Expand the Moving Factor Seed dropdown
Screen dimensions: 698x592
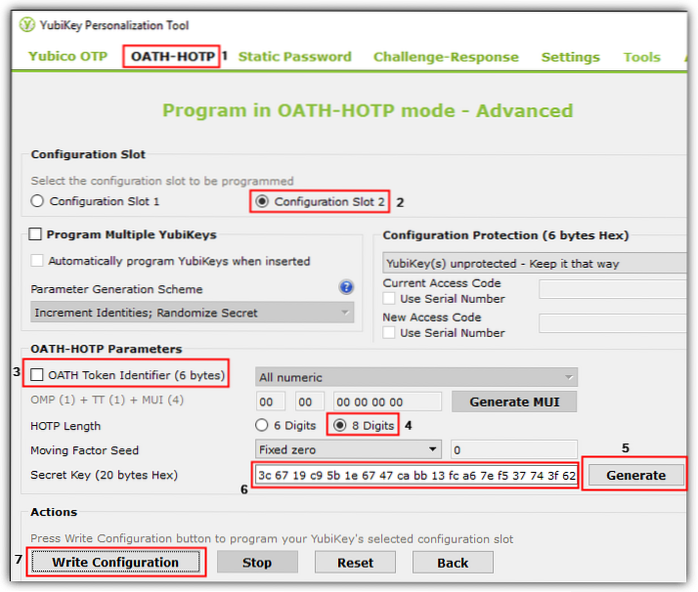[347, 450]
